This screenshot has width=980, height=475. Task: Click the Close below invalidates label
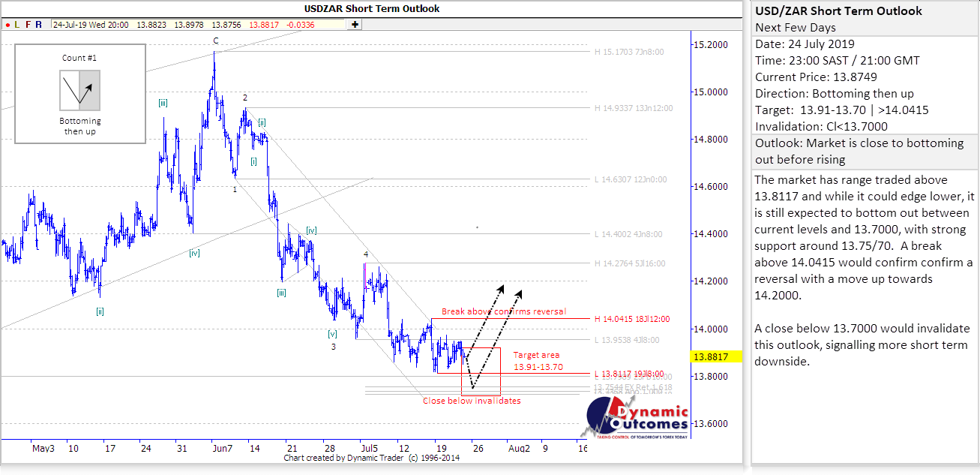472,401
